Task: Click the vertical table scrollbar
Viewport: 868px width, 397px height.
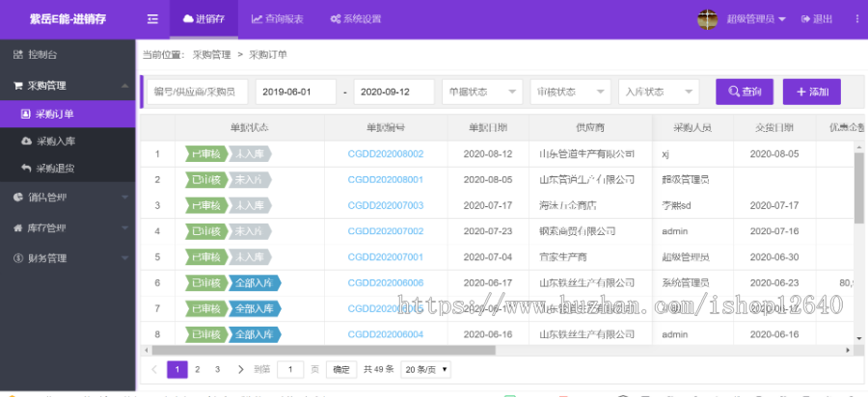Action: point(859,188)
